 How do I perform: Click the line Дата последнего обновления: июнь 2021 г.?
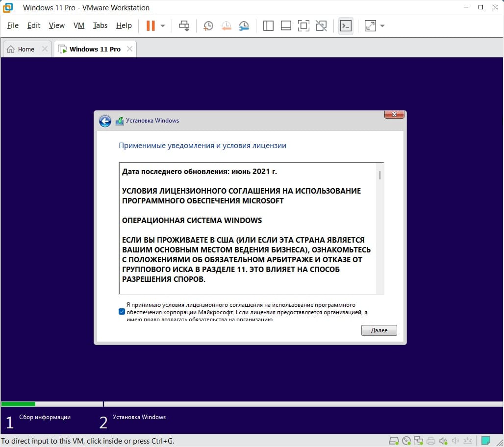tap(199, 172)
